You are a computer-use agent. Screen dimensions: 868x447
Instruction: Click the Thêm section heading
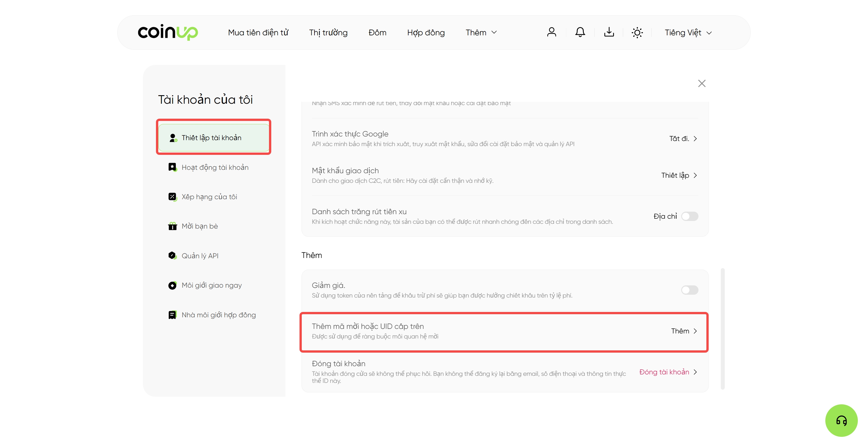(312, 255)
